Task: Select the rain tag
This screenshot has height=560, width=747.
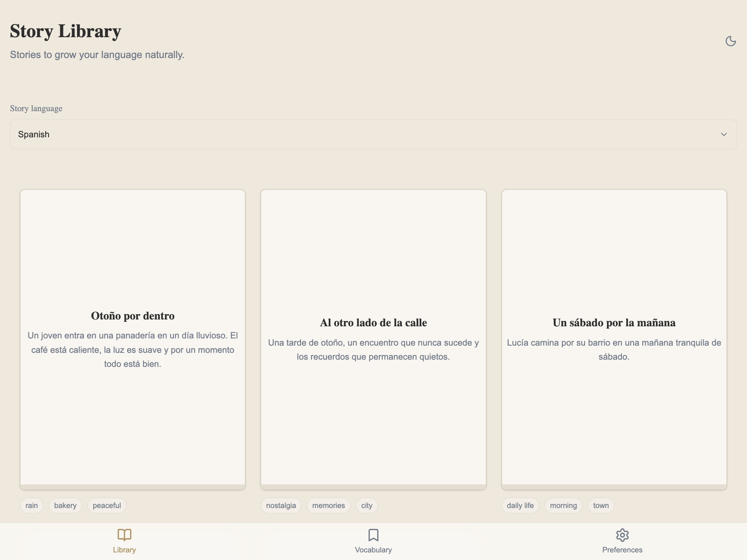Action: pyautogui.click(x=32, y=505)
